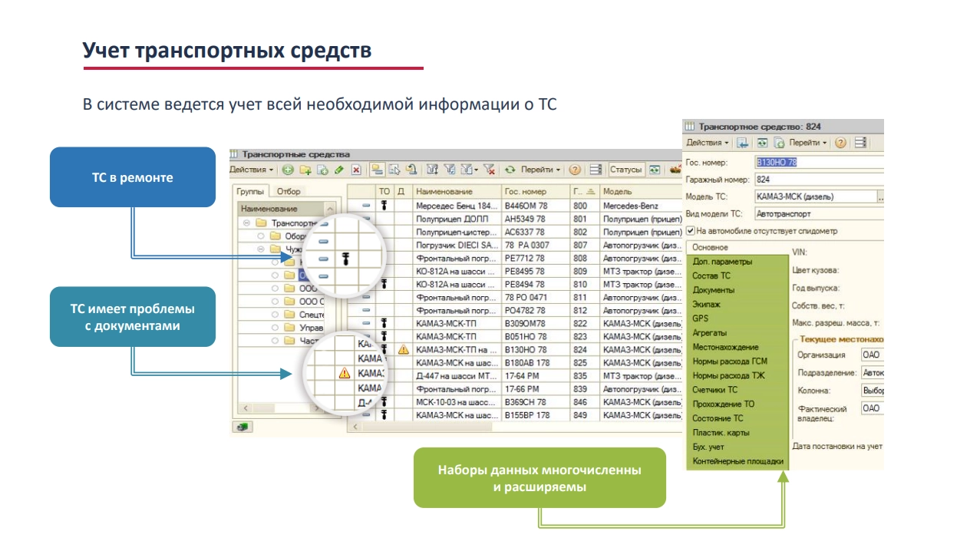Screen dimensions: 980x551
Task: Click the red Mark for deletion icon
Action: 356,170
